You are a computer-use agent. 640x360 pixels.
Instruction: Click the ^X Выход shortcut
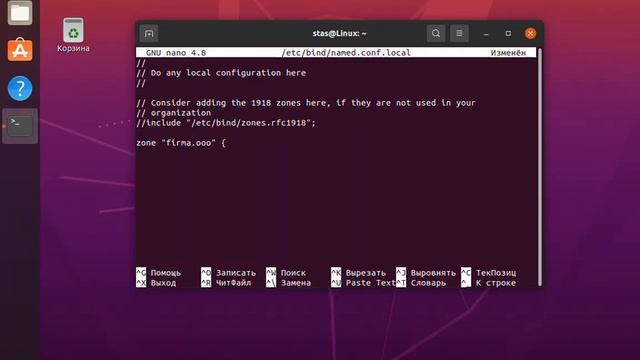point(156,283)
